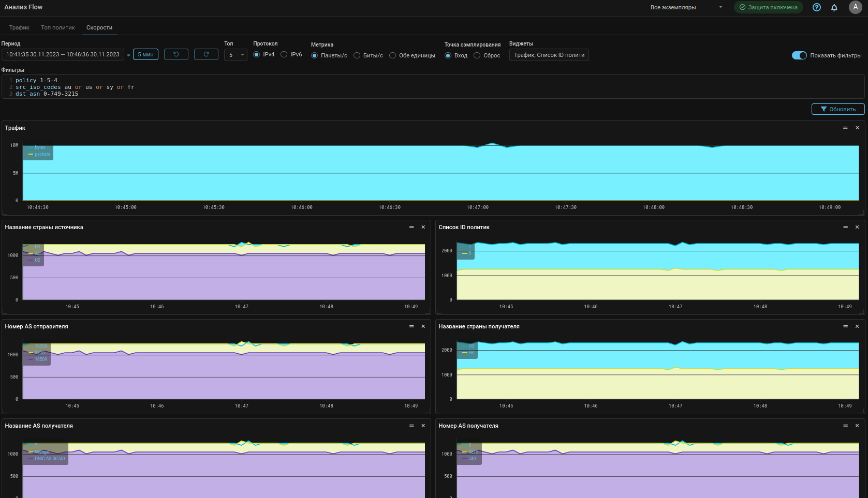Open menu of Название страны получателя widget
The height and width of the screenshot is (498, 868).
coord(845,326)
